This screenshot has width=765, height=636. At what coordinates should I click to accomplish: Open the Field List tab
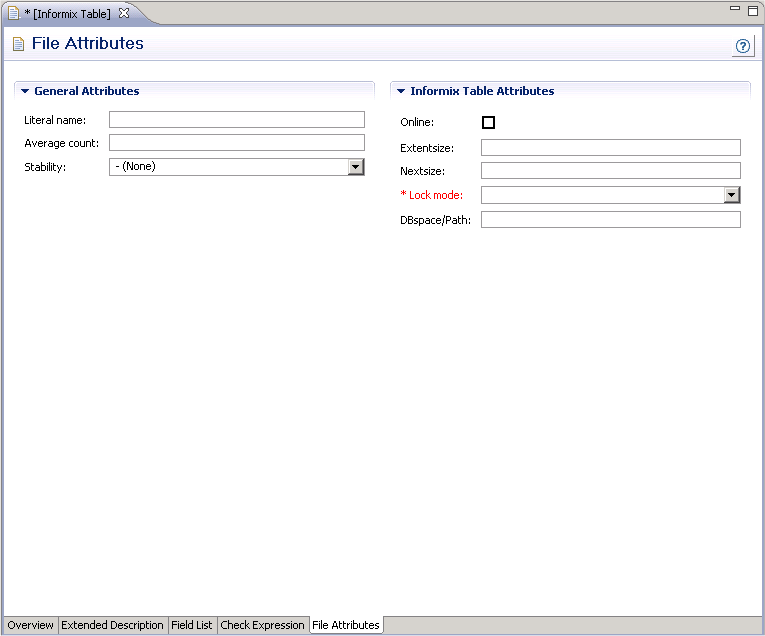[191, 625]
